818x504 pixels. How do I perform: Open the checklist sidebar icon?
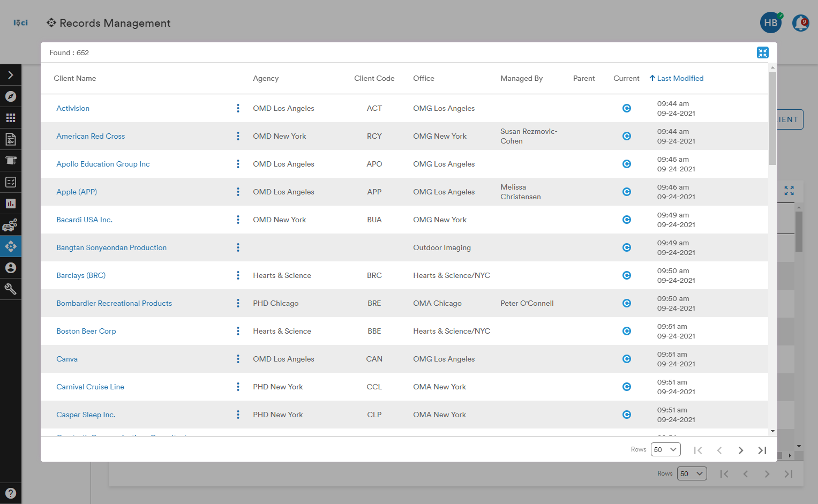click(x=11, y=182)
